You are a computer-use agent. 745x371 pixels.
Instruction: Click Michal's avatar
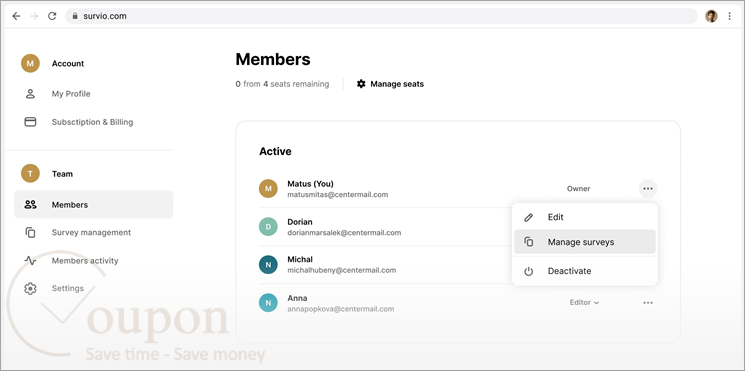point(268,265)
